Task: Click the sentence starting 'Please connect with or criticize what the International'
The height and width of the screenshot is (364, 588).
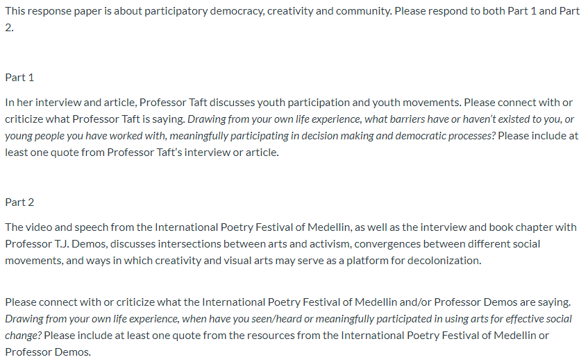Action: [x=287, y=302]
